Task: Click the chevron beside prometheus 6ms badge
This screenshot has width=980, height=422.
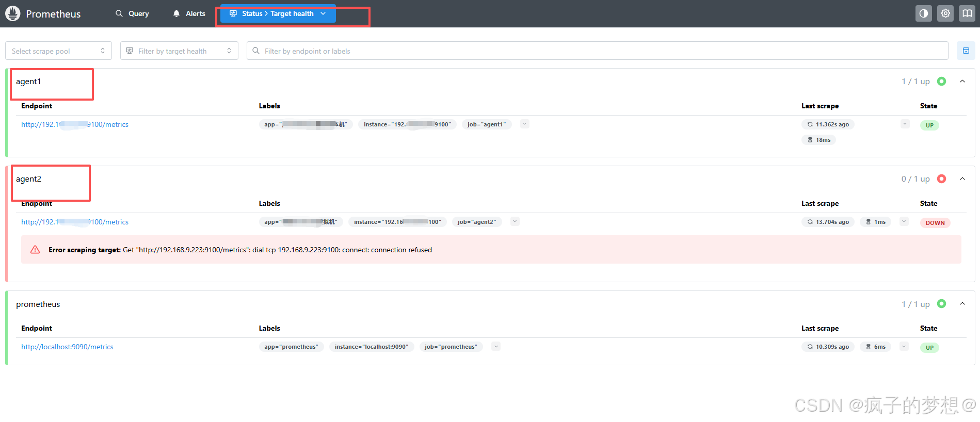Action: tap(904, 346)
